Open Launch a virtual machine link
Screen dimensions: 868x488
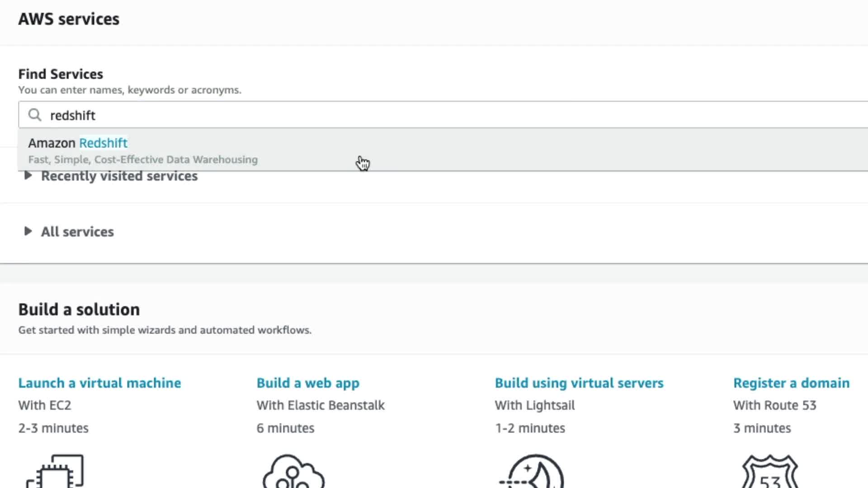(99, 383)
